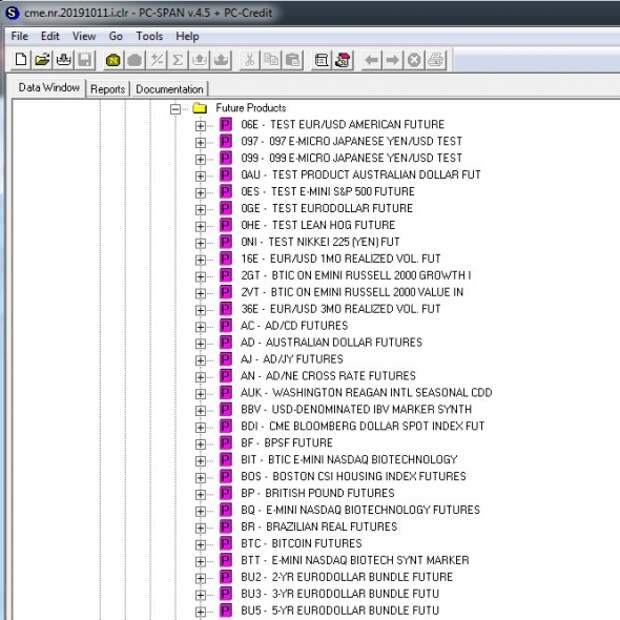620x620 pixels.
Task: Click the Future Products folder icon
Action: 200,108
